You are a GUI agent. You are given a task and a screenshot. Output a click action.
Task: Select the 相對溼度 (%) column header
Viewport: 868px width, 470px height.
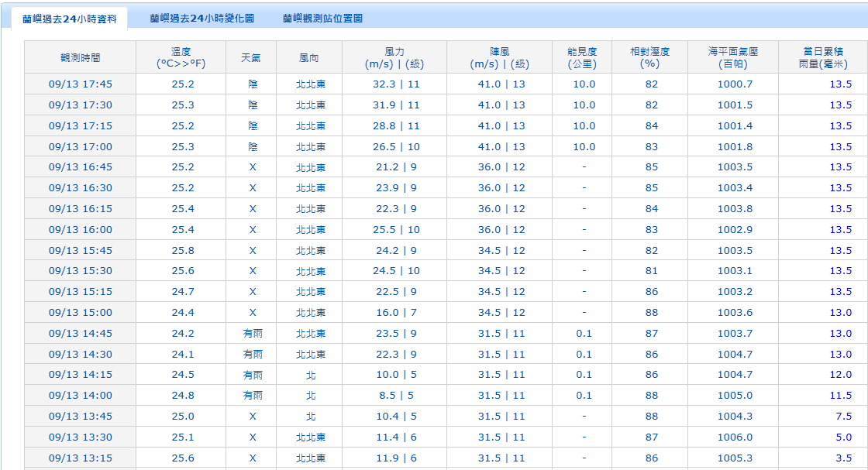point(649,57)
